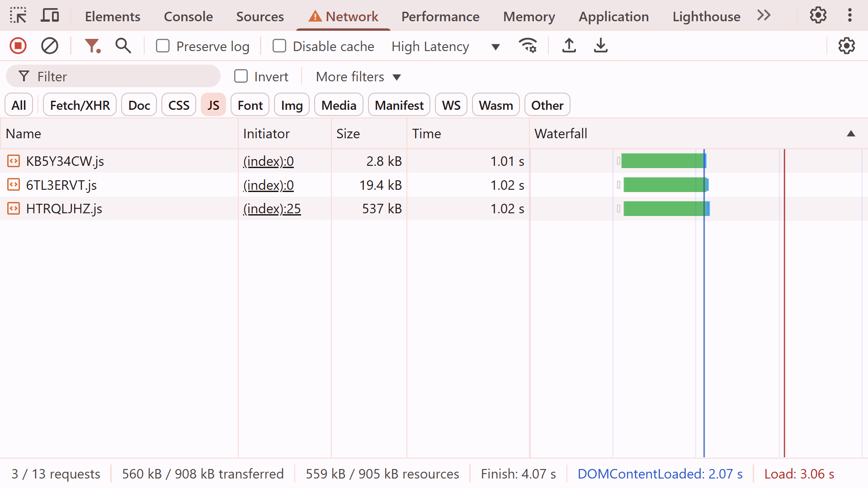
Task: Clear the network request log
Action: pyautogui.click(x=49, y=46)
